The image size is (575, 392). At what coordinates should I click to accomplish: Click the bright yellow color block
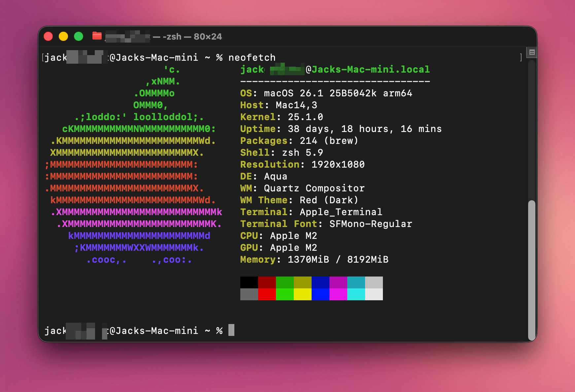click(302, 294)
